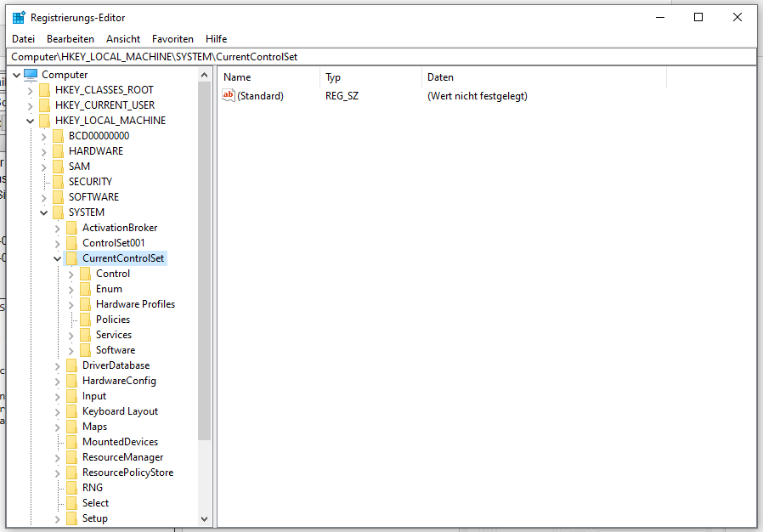Click the tree scrollbar down arrow

pos(205,519)
